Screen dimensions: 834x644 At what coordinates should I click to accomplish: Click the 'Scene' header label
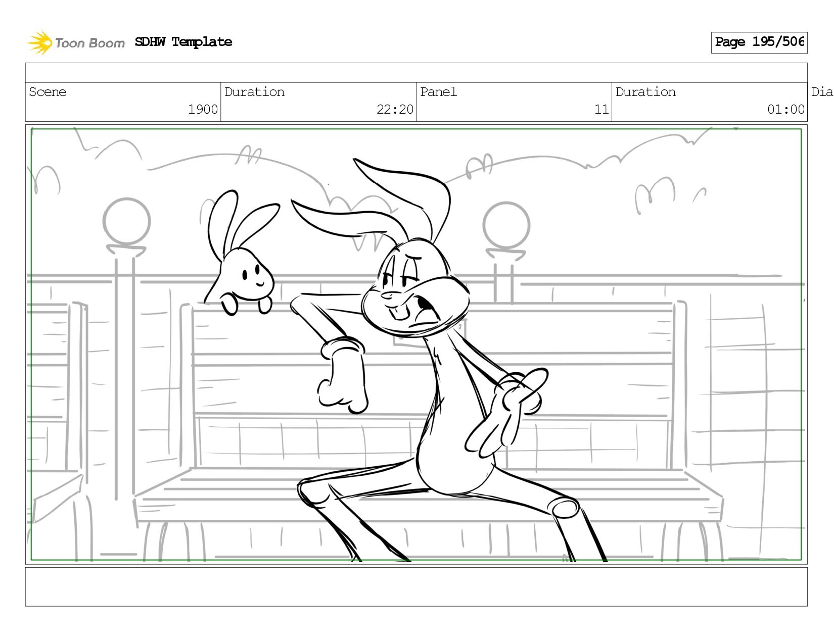coord(48,92)
